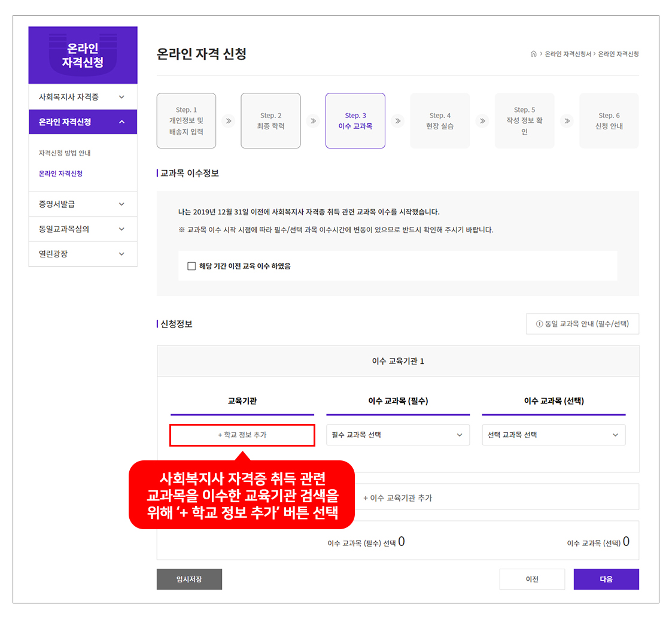Open the 선택 교과목 선택 dropdown
This screenshot has width=672, height=619.
pyautogui.click(x=554, y=435)
